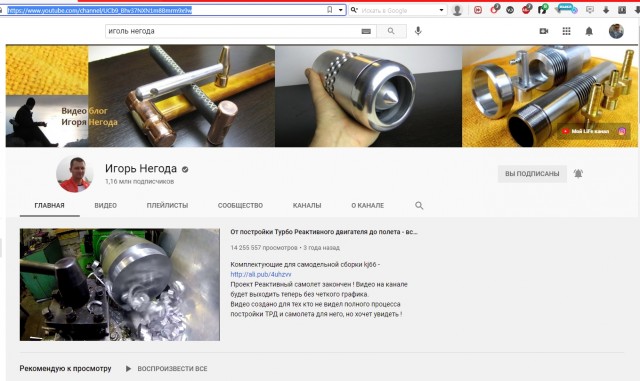
Task: Click the ВОСПРОИЗВЕСТИ ВСЕ button
Action: tap(172, 369)
